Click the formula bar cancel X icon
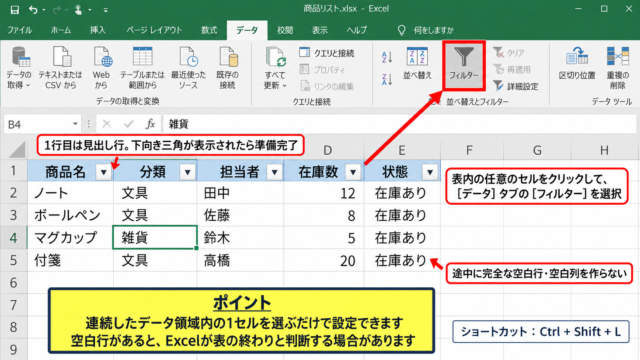Image resolution: width=640 pixels, height=360 pixels. pyautogui.click(x=107, y=124)
